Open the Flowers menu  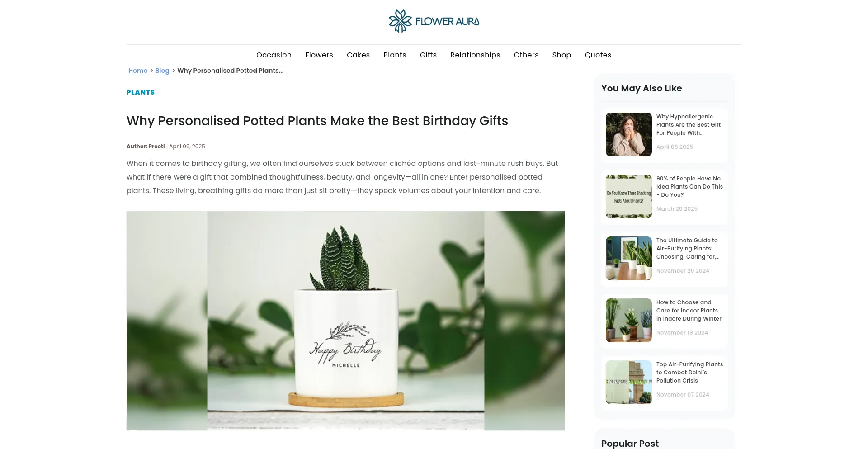point(319,55)
